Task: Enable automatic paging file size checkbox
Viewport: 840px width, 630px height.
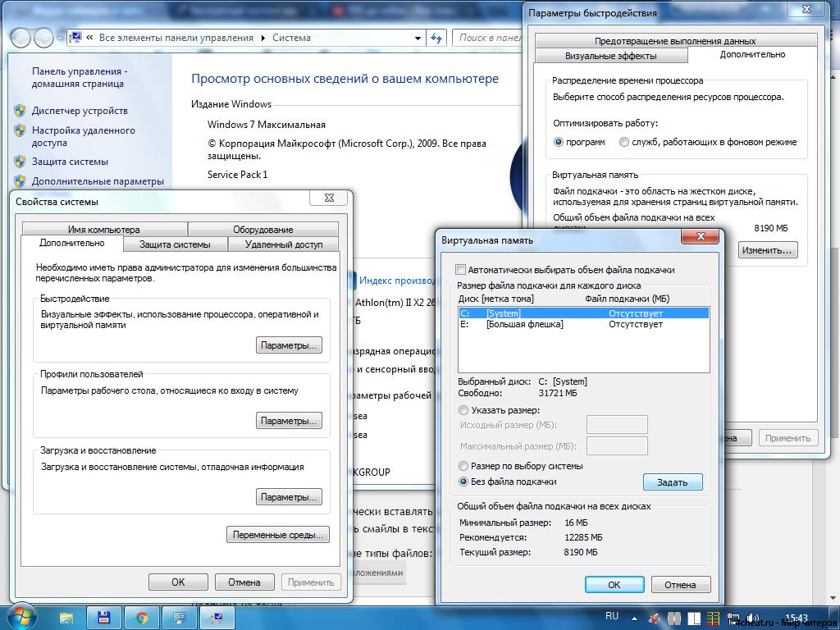Action: coord(460,269)
